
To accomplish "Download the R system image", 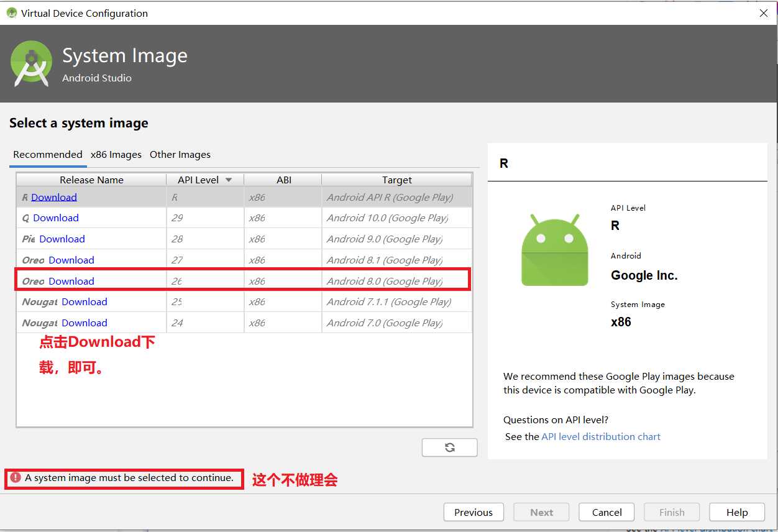I will (54, 197).
